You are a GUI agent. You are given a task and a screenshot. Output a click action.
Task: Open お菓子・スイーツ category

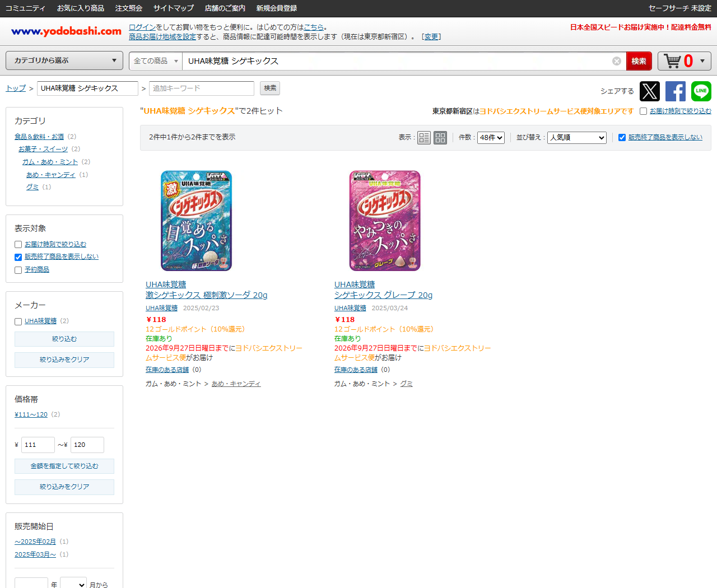tap(43, 149)
